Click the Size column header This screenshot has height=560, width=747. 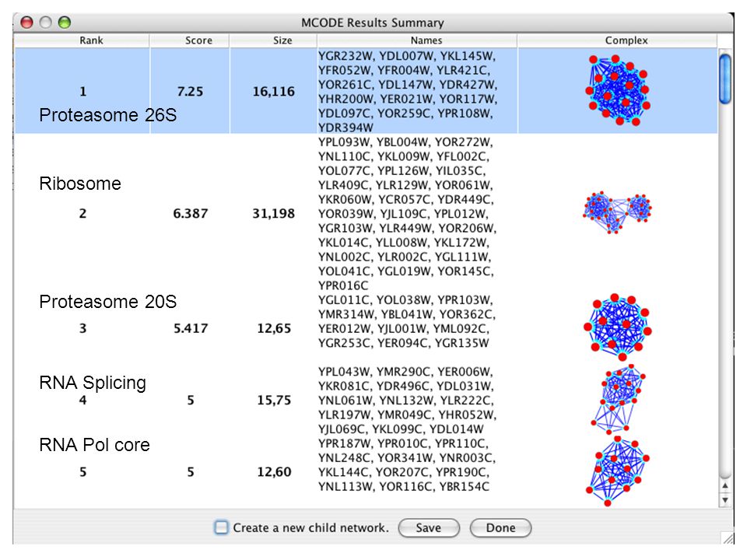273,40
